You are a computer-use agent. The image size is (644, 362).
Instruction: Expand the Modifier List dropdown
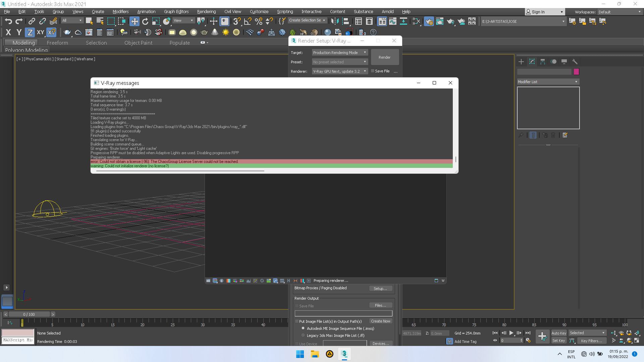(x=548, y=82)
